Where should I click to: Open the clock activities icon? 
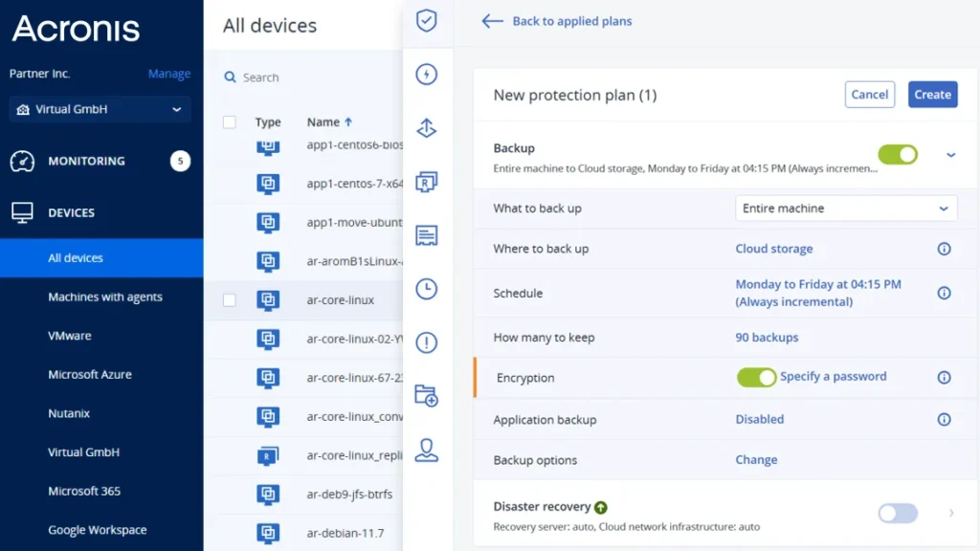[x=427, y=289]
